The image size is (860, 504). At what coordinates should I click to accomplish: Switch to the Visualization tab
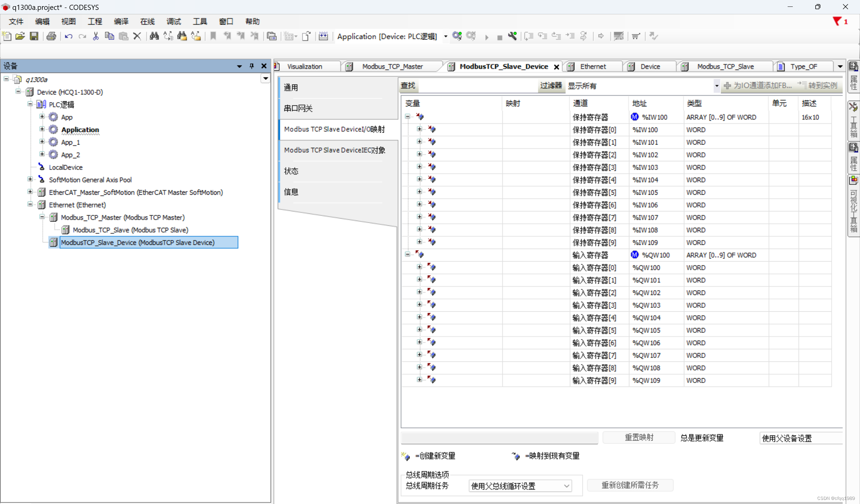point(304,66)
